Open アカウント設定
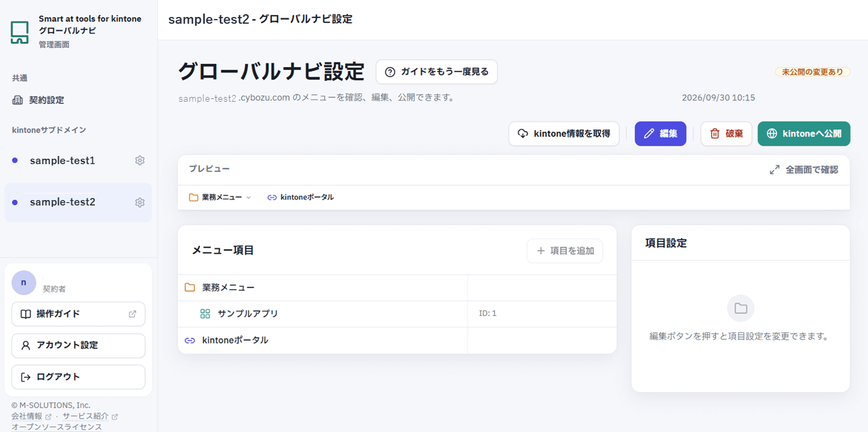This screenshot has height=432, width=868. point(79,345)
